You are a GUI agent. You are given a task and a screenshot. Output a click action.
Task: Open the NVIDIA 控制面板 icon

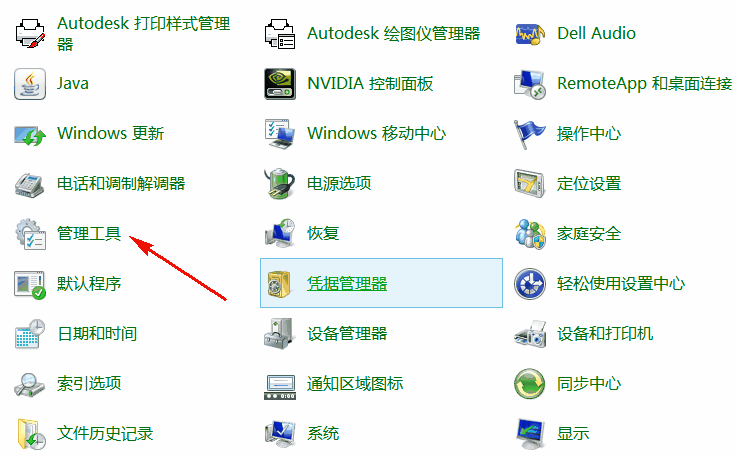tap(280, 84)
